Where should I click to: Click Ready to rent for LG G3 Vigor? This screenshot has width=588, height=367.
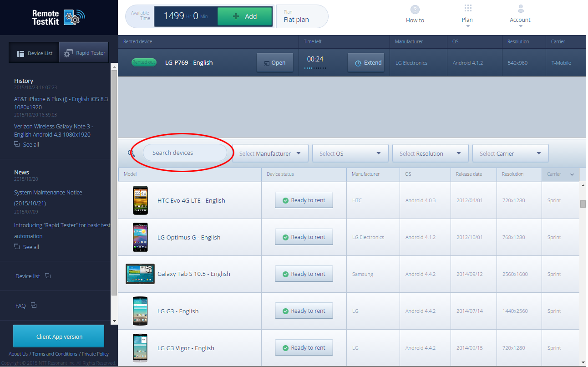304,348
